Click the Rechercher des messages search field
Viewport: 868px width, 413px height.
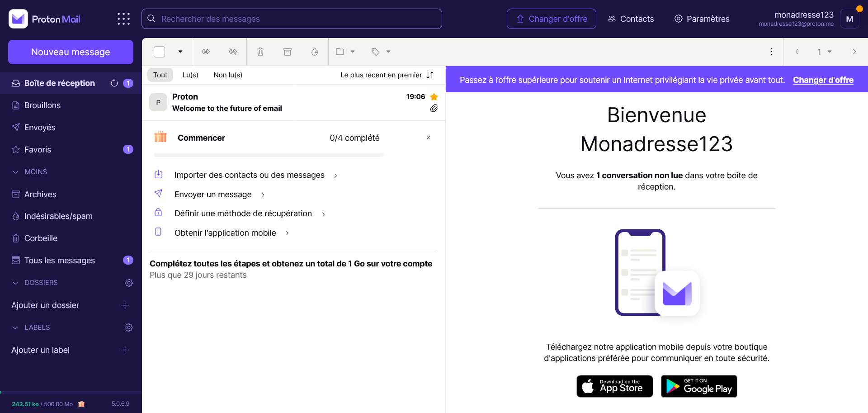click(x=292, y=19)
